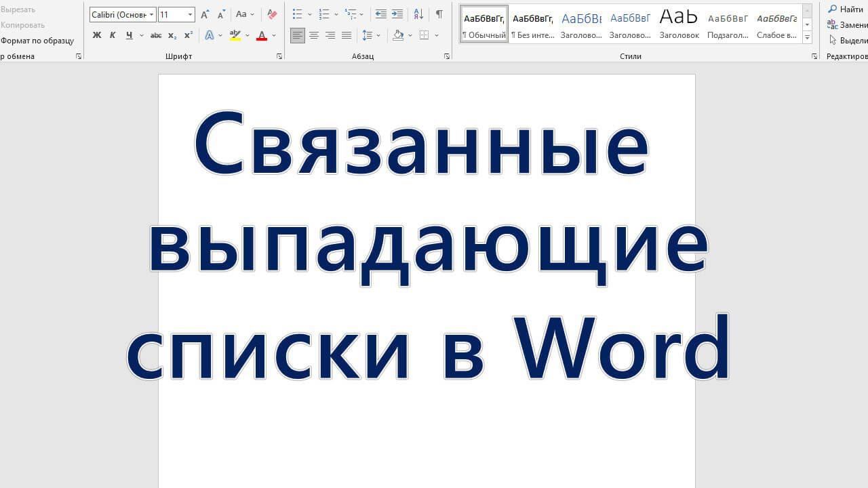Justify the paragraph text
The width and height of the screenshot is (868, 488).
[347, 35]
